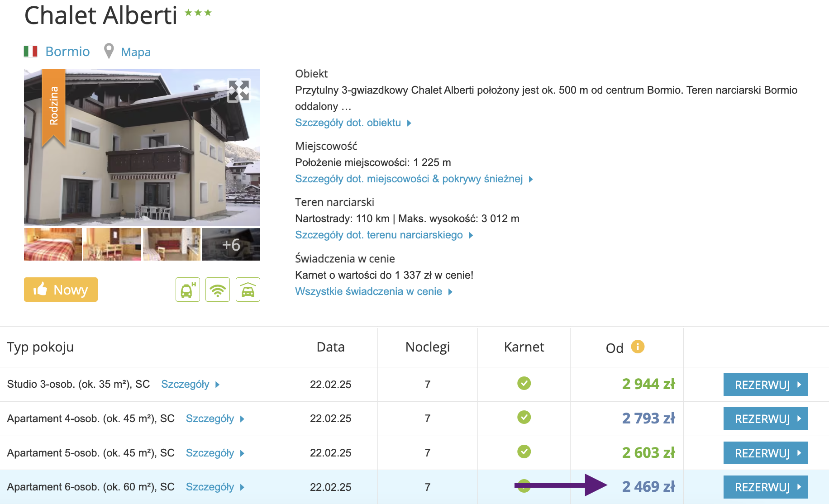Open the Mapa link

pos(136,52)
